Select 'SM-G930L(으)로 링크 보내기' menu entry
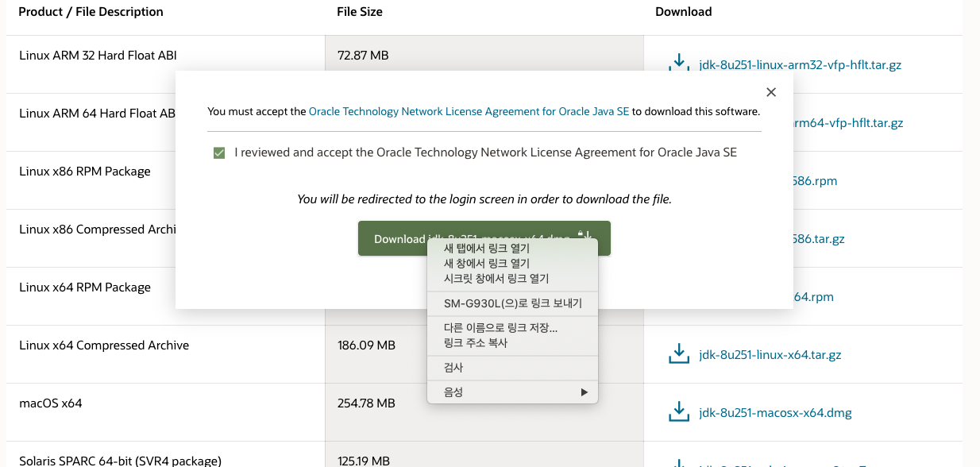This screenshot has height=467, width=980. 512,303
